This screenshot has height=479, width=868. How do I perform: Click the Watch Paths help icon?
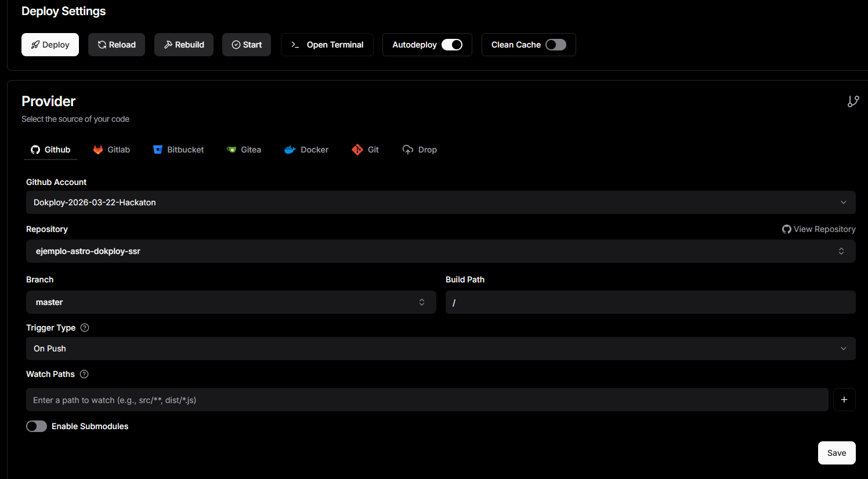point(84,374)
